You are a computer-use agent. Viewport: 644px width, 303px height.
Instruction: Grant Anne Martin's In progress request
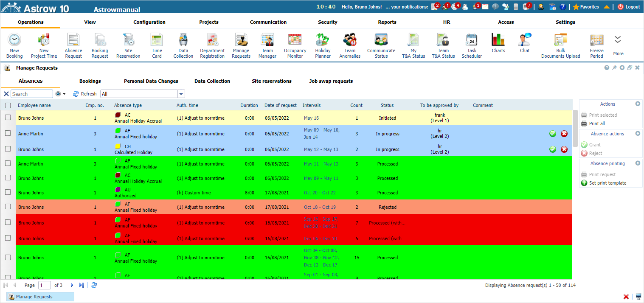pos(552,133)
